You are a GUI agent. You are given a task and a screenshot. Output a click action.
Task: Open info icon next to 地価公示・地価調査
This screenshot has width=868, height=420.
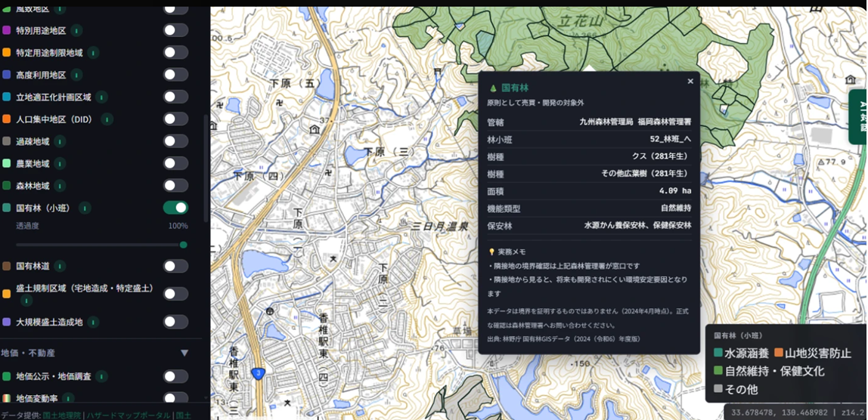coord(101,376)
